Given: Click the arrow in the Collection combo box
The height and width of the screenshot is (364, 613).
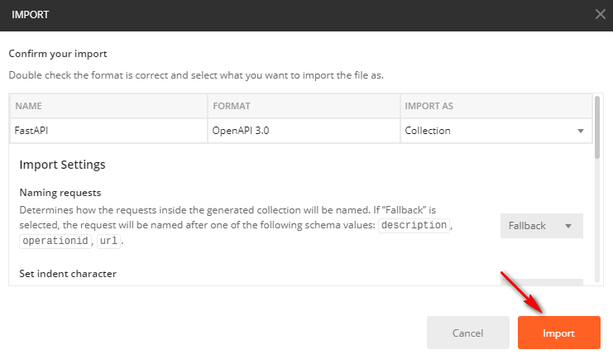Looking at the screenshot, I should 580,131.
